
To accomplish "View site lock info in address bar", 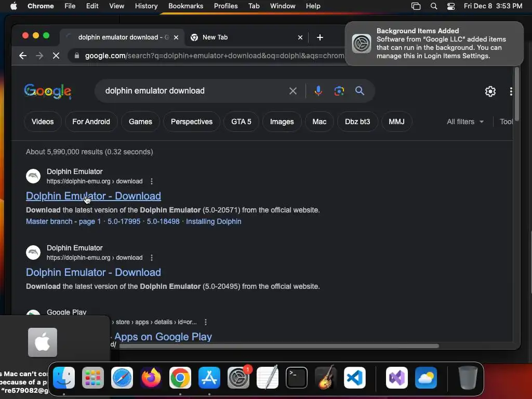I will 77,56.
